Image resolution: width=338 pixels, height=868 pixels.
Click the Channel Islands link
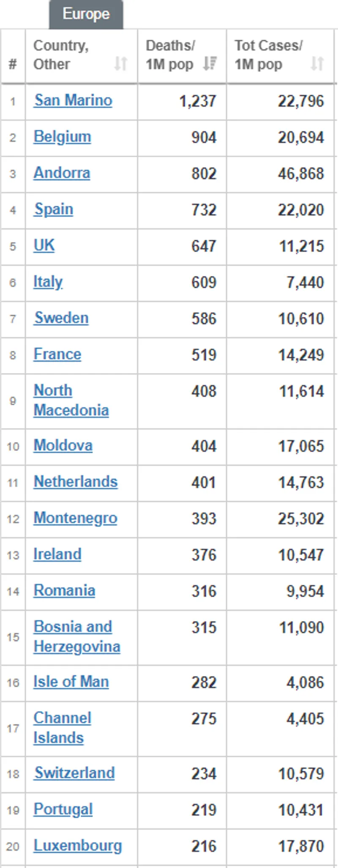(x=62, y=728)
